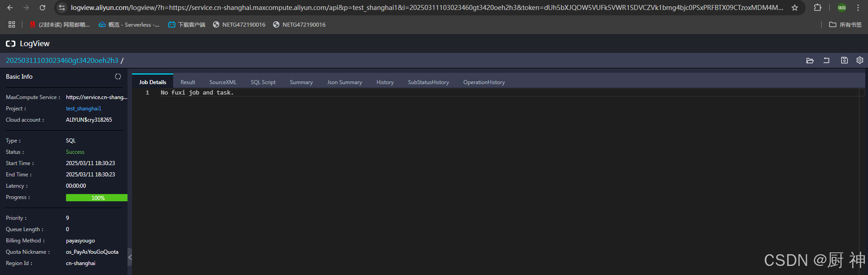Click the 100% progress bar
Image resolution: width=868 pixels, height=275 pixels.
click(97, 198)
